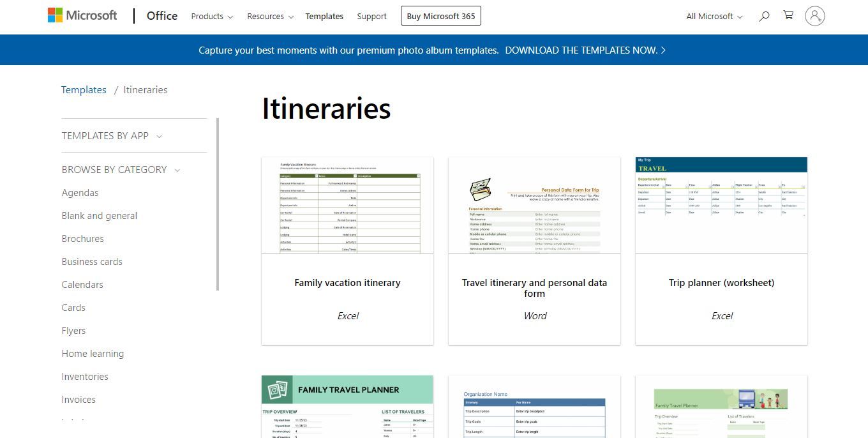Open the Support navigation item
Image resolution: width=868 pixels, height=438 pixels.
(372, 17)
